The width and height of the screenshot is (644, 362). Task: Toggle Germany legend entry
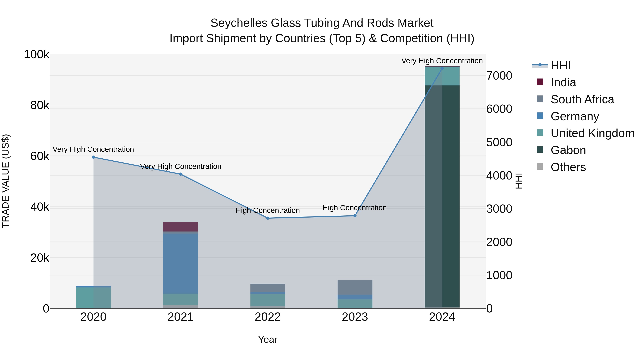pyautogui.click(x=568, y=116)
